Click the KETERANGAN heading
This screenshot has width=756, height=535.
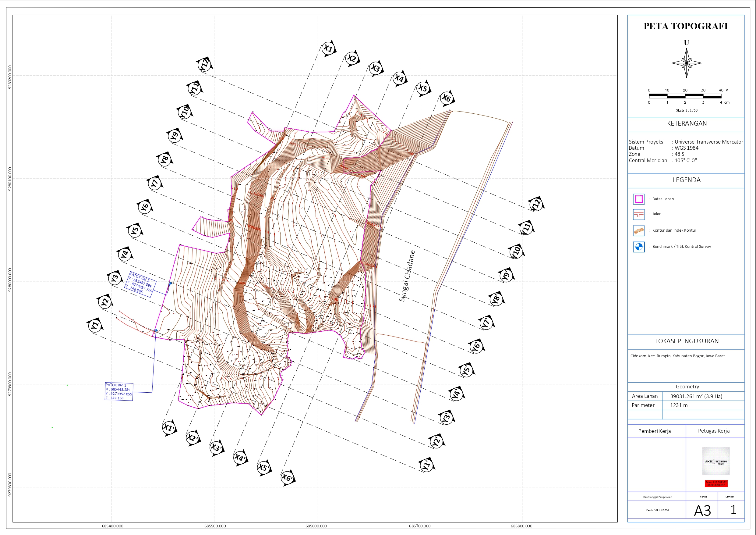click(687, 123)
